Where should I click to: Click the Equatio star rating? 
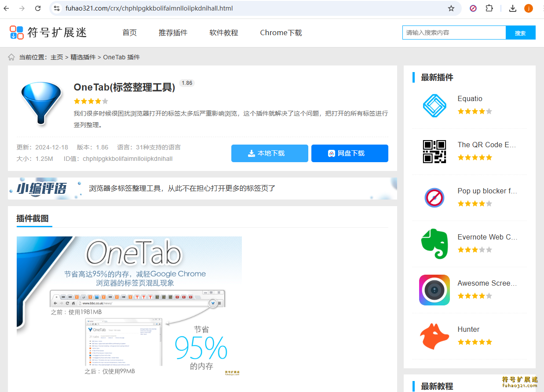475,111
